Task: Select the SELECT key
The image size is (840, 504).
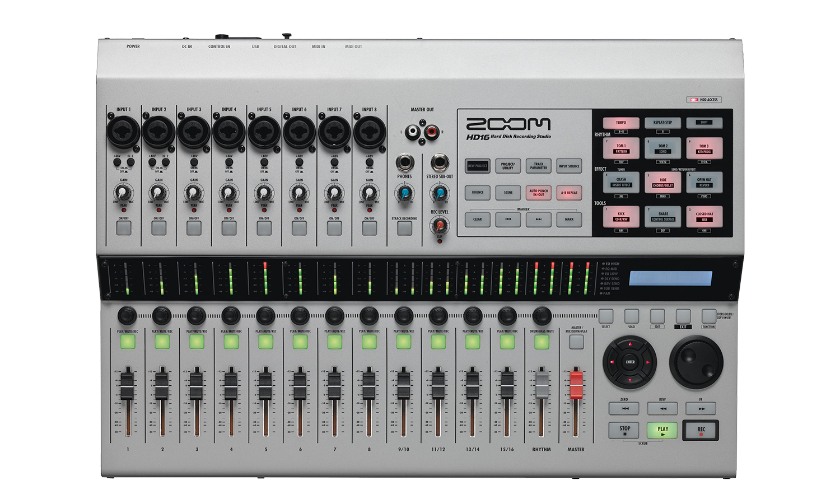Action: 606,316
